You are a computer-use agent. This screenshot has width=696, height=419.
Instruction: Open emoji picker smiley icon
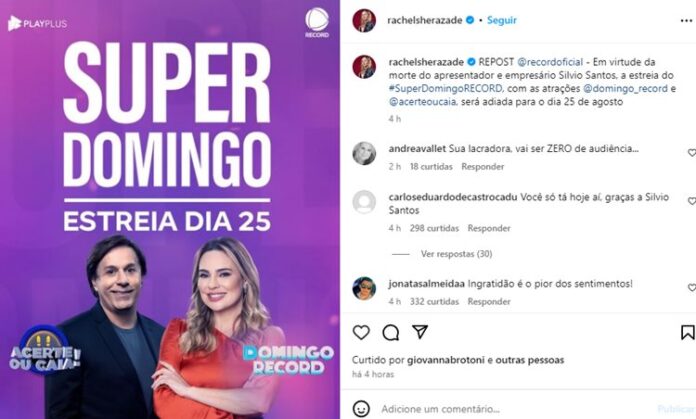pyautogui.click(x=361, y=408)
